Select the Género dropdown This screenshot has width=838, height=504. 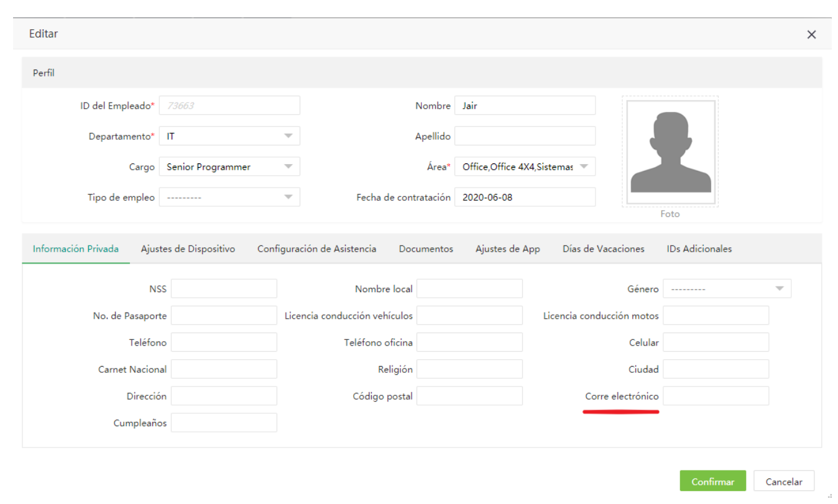click(x=727, y=289)
